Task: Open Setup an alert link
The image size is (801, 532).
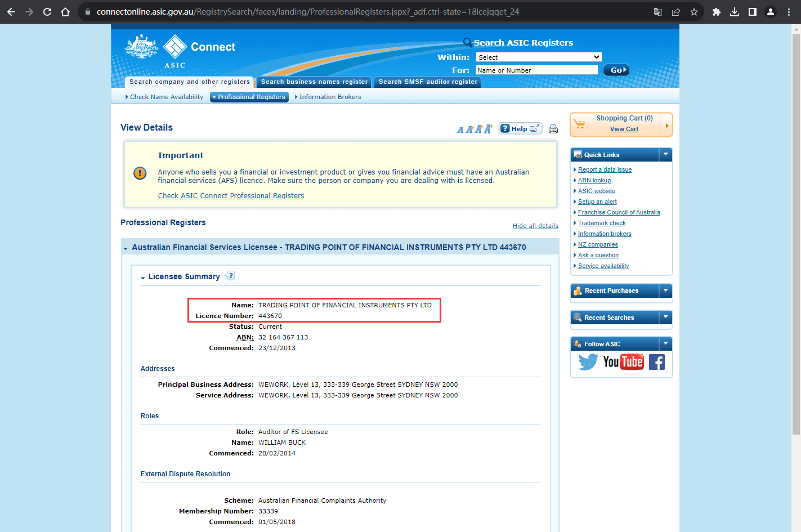Action: tap(597, 202)
